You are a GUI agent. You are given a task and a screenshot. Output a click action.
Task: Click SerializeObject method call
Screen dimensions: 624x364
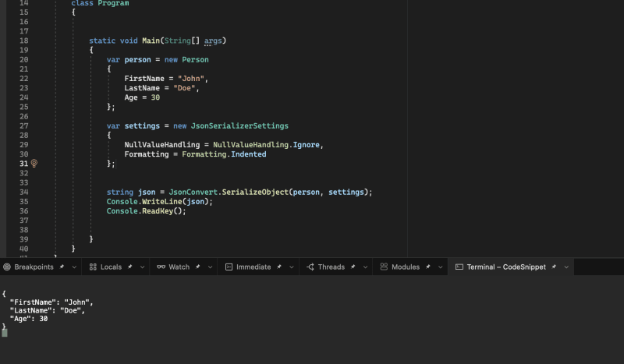coord(255,193)
